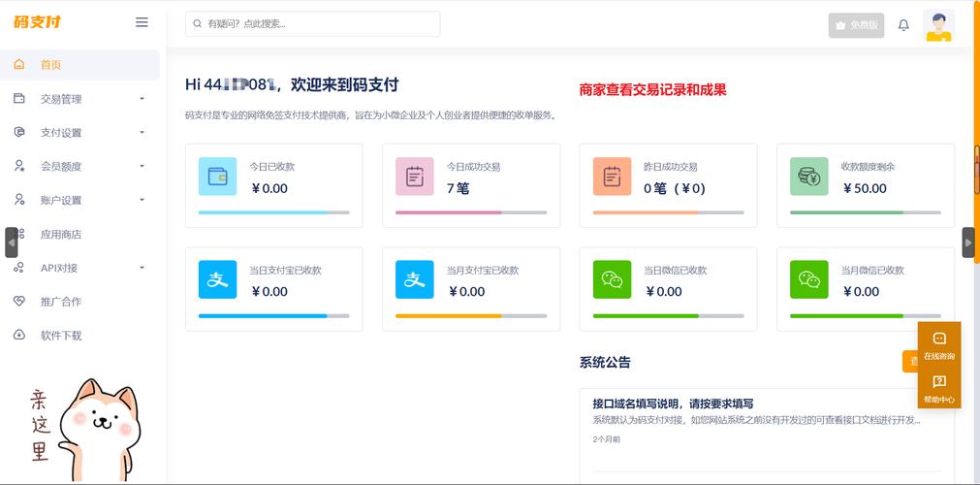Open 在线咨询 online chat
980x485 pixels.
[x=938, y=346]
